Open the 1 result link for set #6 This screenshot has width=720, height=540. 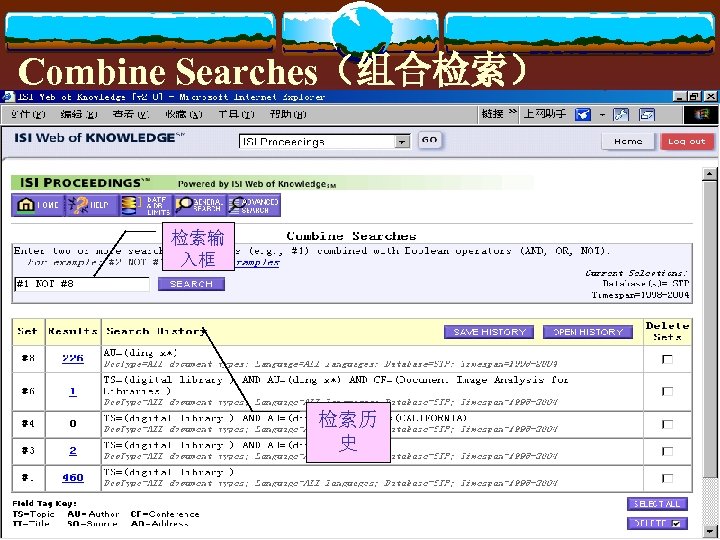[73, 391]
